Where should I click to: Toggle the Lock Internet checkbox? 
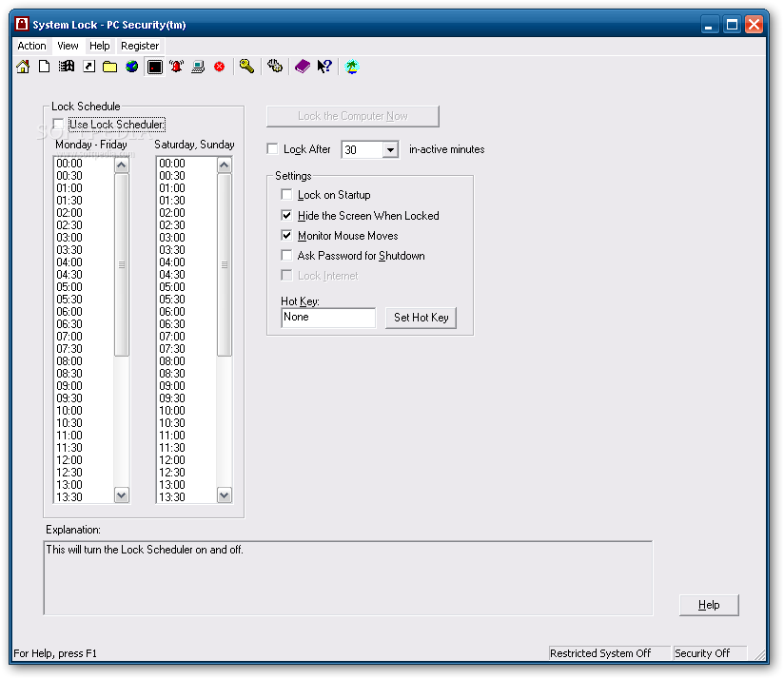pyautogui.click(x=286, y=275)
